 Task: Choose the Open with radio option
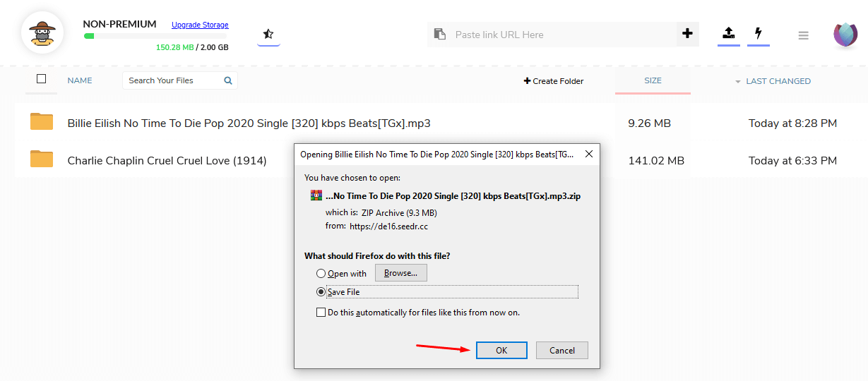point(321,274)
